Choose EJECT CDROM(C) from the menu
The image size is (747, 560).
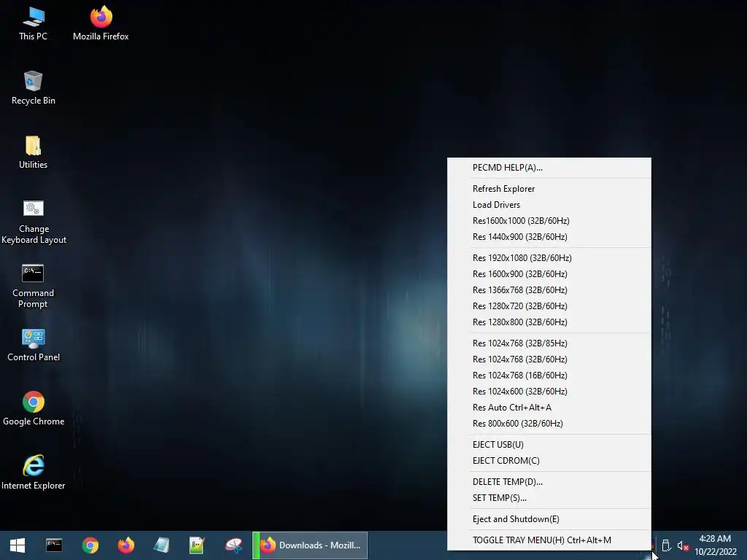[549, 461]
